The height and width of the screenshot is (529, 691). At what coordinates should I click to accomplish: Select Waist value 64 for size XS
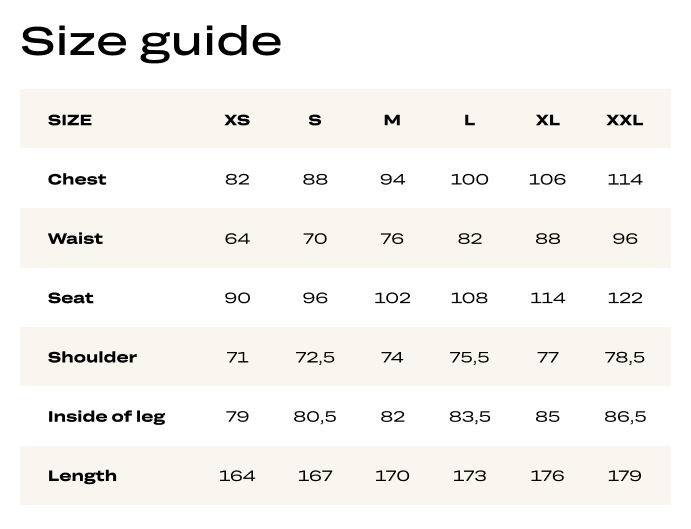point(237,238)
